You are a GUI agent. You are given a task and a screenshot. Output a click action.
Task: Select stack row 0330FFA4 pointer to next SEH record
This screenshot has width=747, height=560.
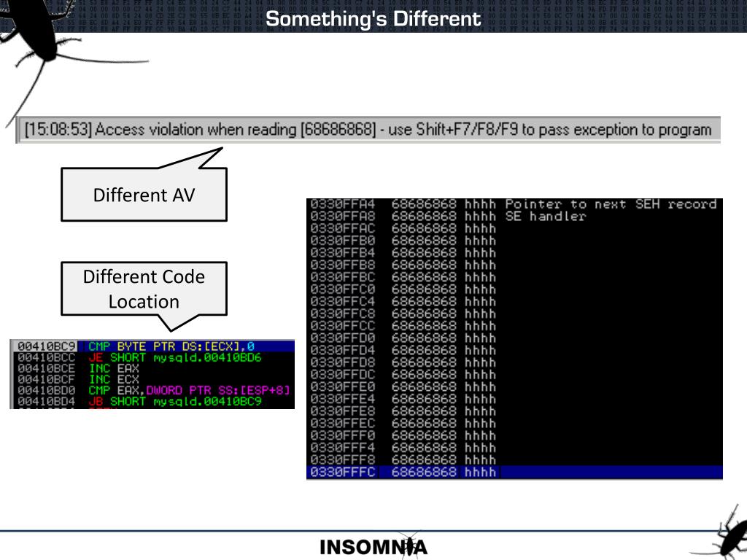point(514,204)
